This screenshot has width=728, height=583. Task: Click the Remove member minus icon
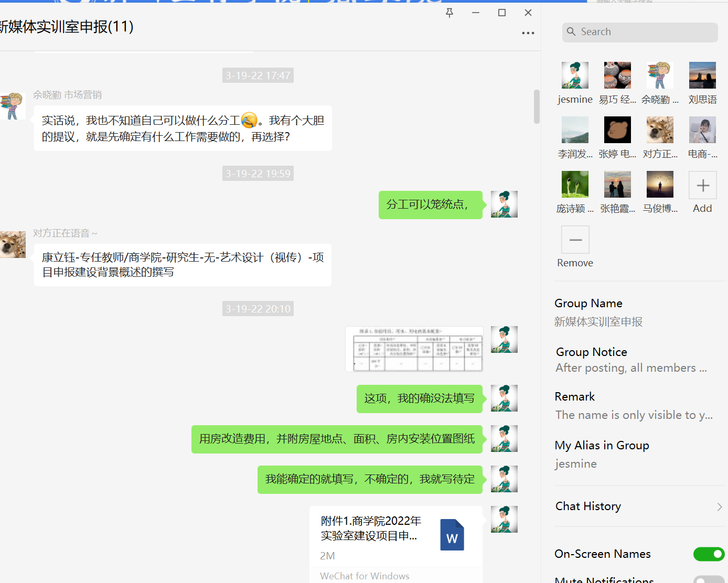coord(575,240)
